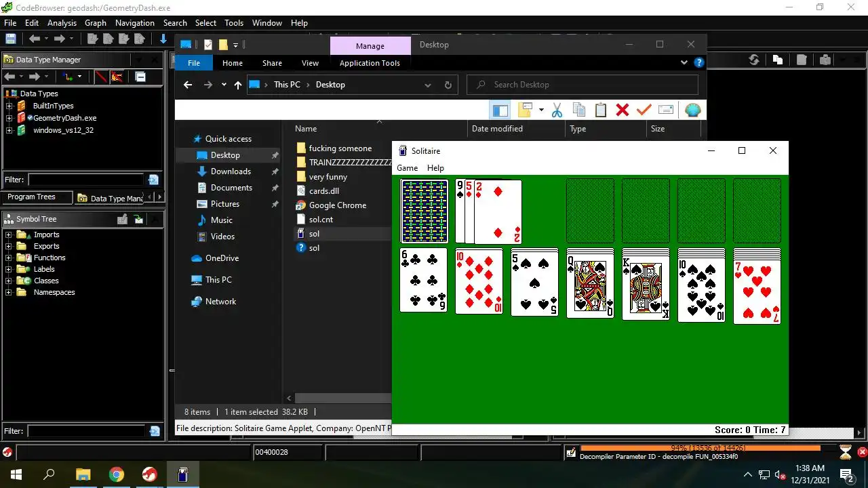
Task: Open Solitaire from the Windows taskbar
Action: 182,474
